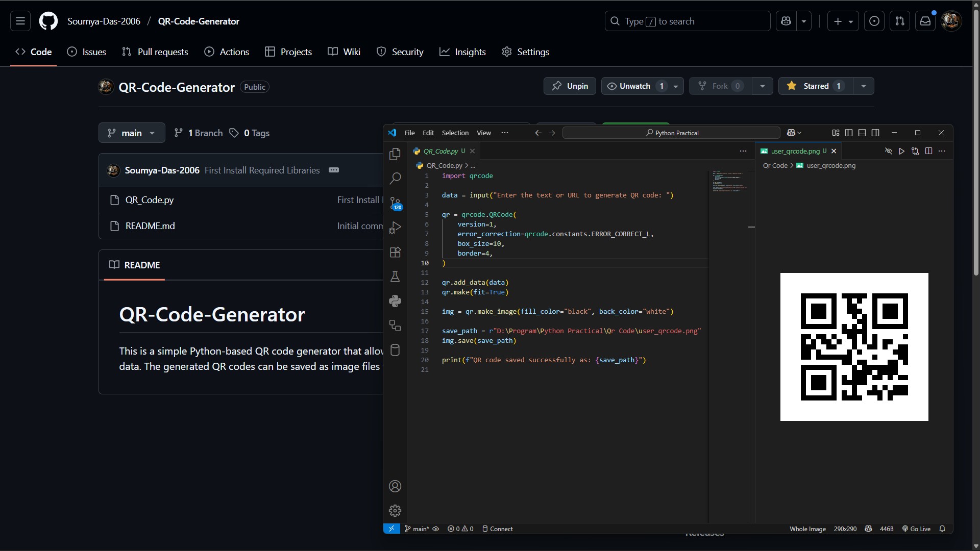Click the Run play icon in editor toolbar
The height and width of the screenshot is (551, 980).
point(902,151)
